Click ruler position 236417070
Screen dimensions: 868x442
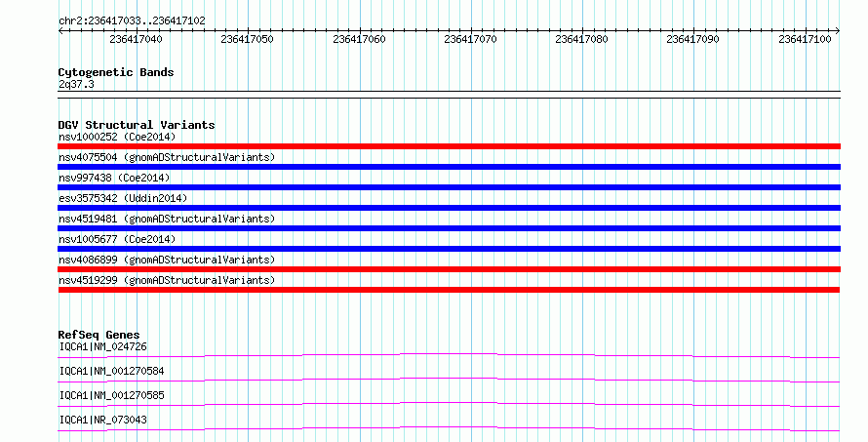[470, 39]
